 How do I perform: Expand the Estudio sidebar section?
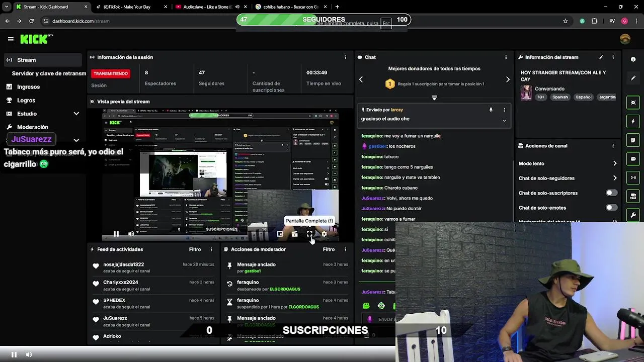point(76,114)
